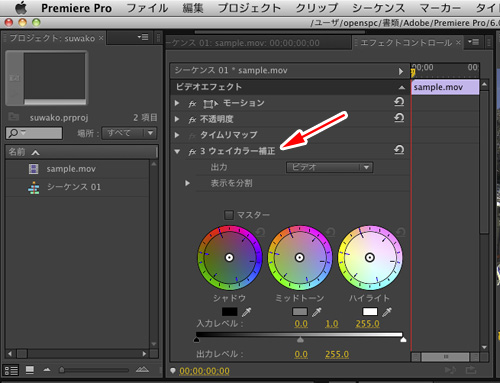The image size is (500, 383).
Task: Reset the 不透明度 effect
Action: [399, 118]
